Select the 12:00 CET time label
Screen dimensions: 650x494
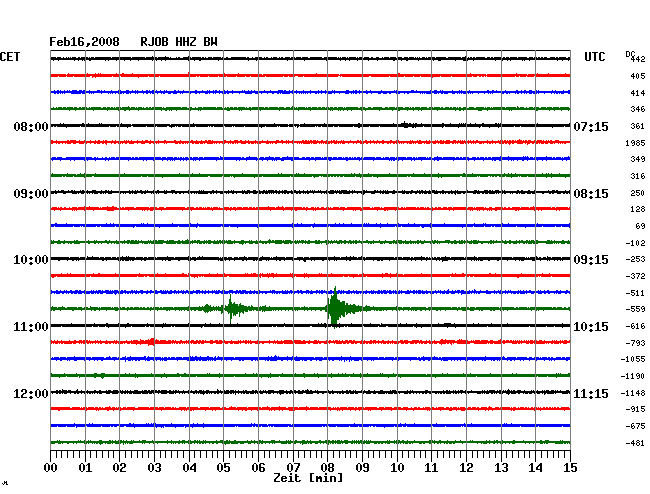tap(31, 393)
